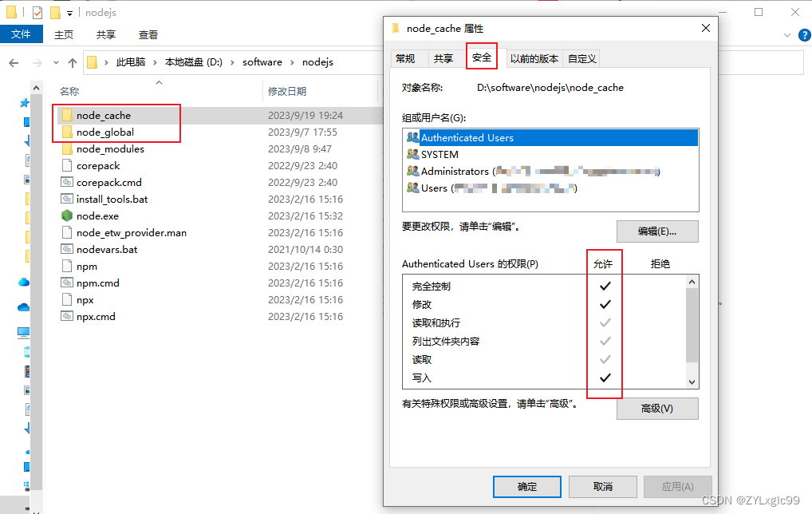812x514 pixels.
Task: Switch to the 查看 ribbon tab
Action: (x=148, y=34)
